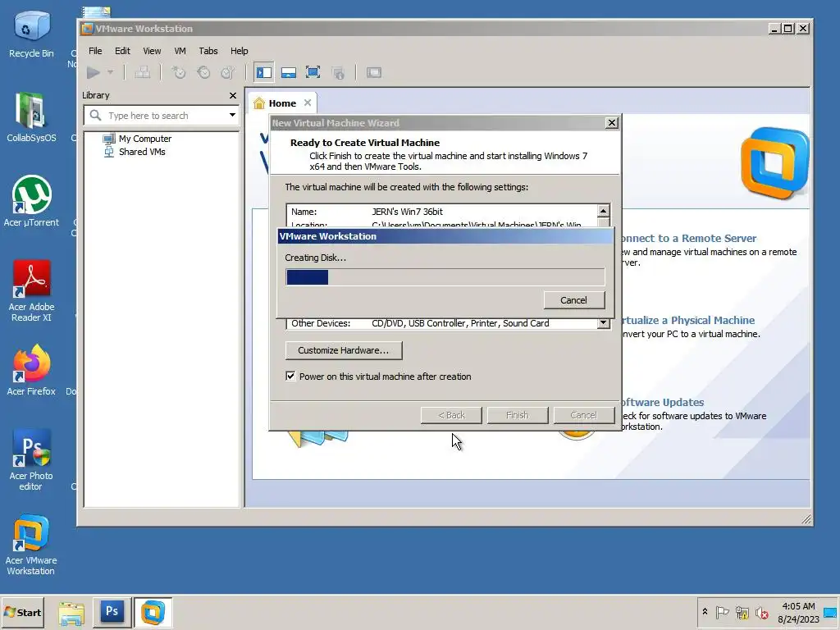Click the Library search field
Screen dimensions: 840x630
tap(161, 115)
